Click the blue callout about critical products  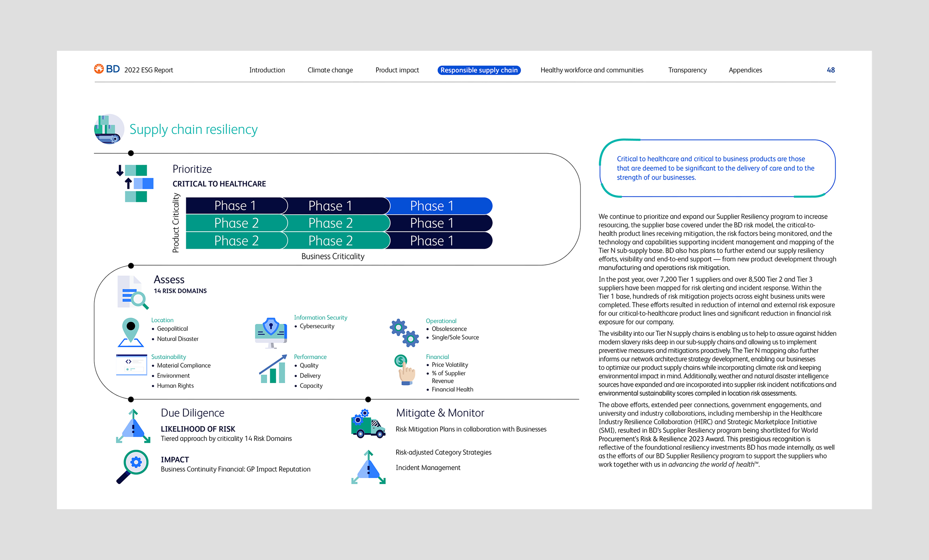click(x=717, y=168)
